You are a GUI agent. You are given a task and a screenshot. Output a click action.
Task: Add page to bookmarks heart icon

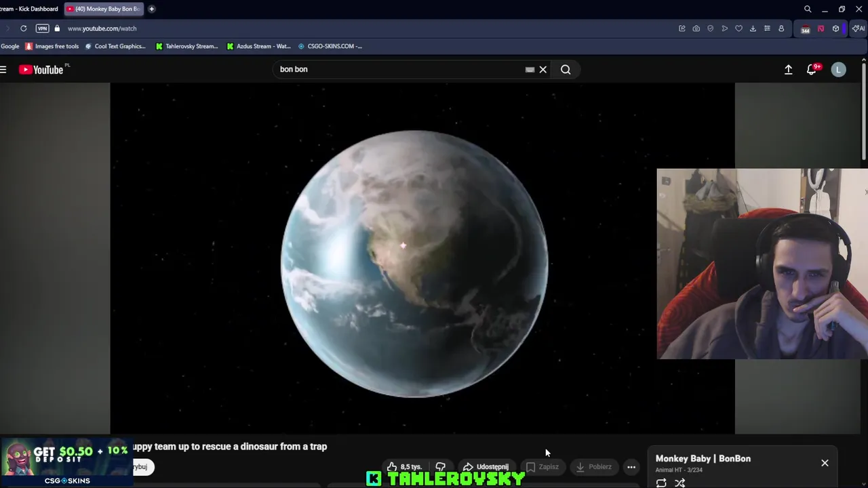738,28
